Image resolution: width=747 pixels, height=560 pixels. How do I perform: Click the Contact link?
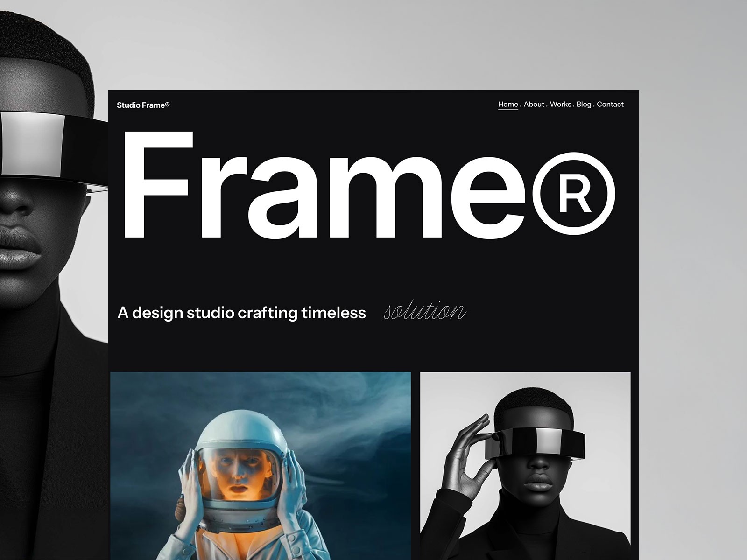[610, 105]
